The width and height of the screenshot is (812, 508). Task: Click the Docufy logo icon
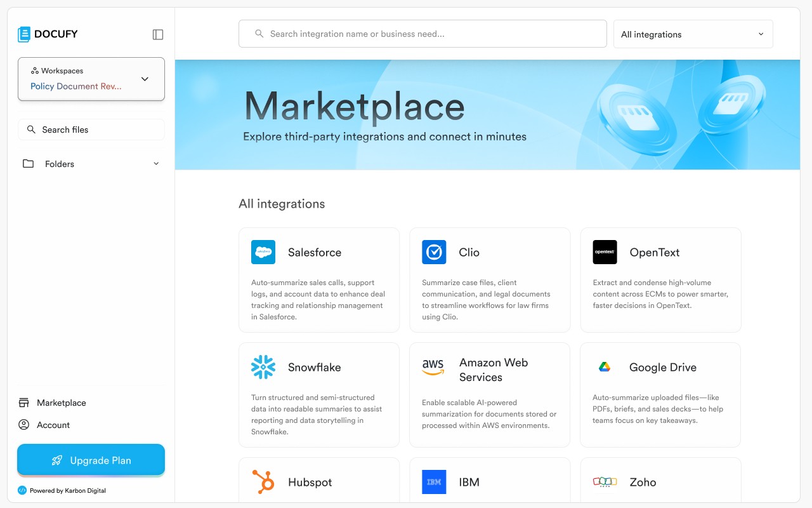pyautogui.click(x=24, y=34)
